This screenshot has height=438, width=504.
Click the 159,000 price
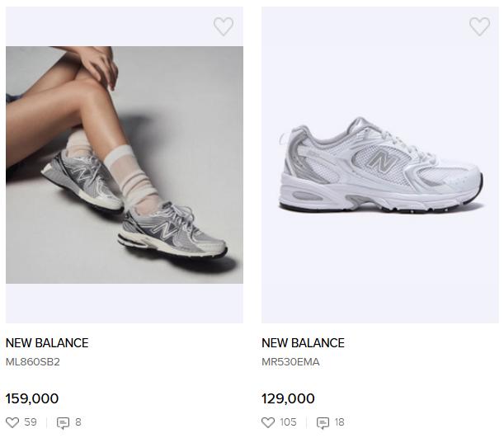[32, 398]
